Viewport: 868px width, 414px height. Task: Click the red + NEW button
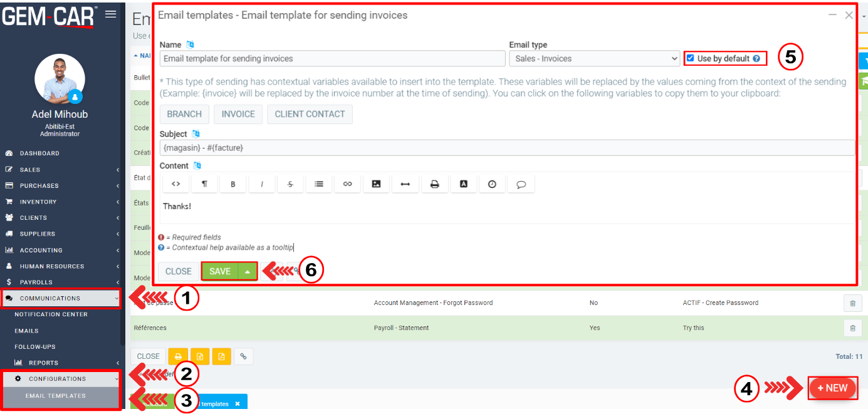[832, 388]
